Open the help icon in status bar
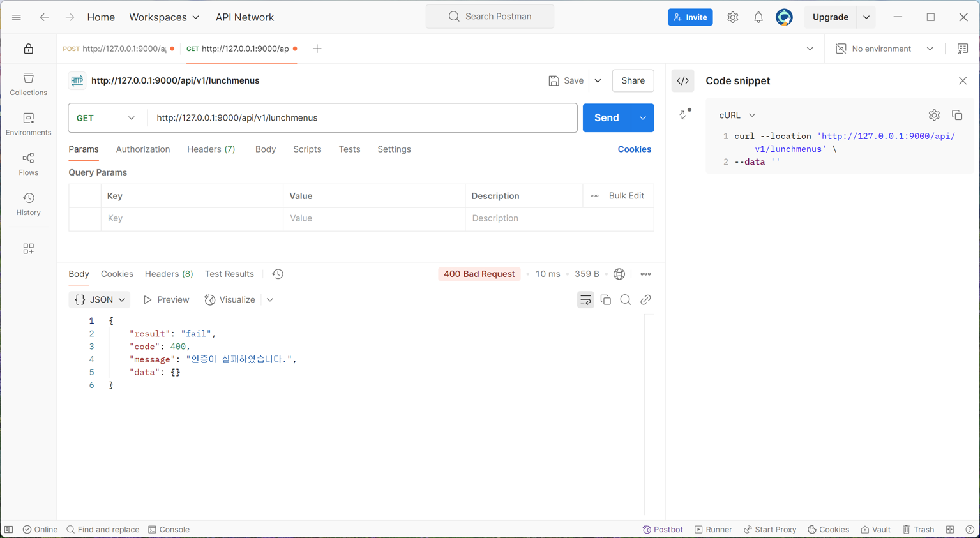980x538 pixels. (970, 530)
